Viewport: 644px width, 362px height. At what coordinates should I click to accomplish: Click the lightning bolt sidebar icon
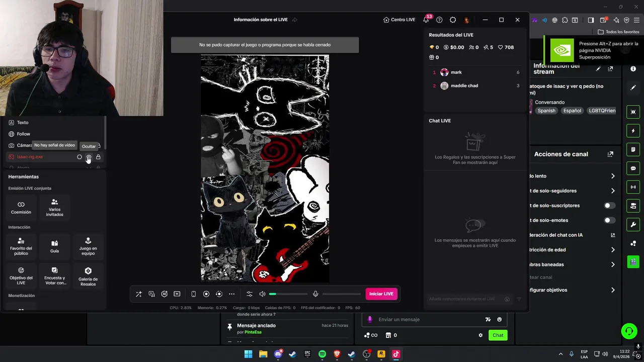[633, 131]
